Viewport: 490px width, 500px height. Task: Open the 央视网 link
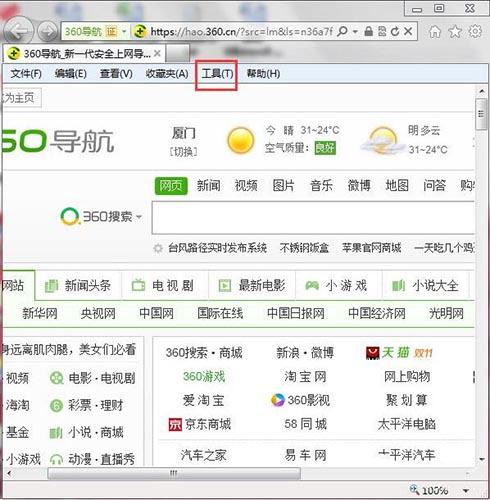[98, 314]
